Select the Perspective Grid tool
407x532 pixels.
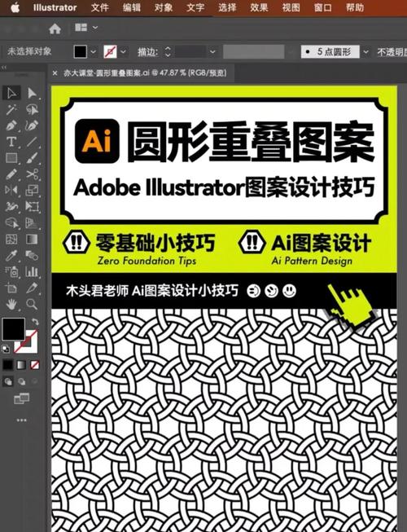tap(32, 223)
